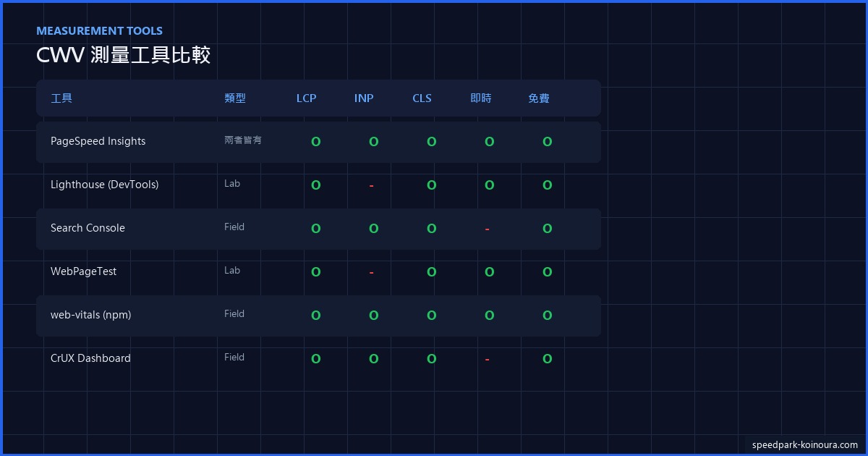Select the CLS column header

point(422,98)
